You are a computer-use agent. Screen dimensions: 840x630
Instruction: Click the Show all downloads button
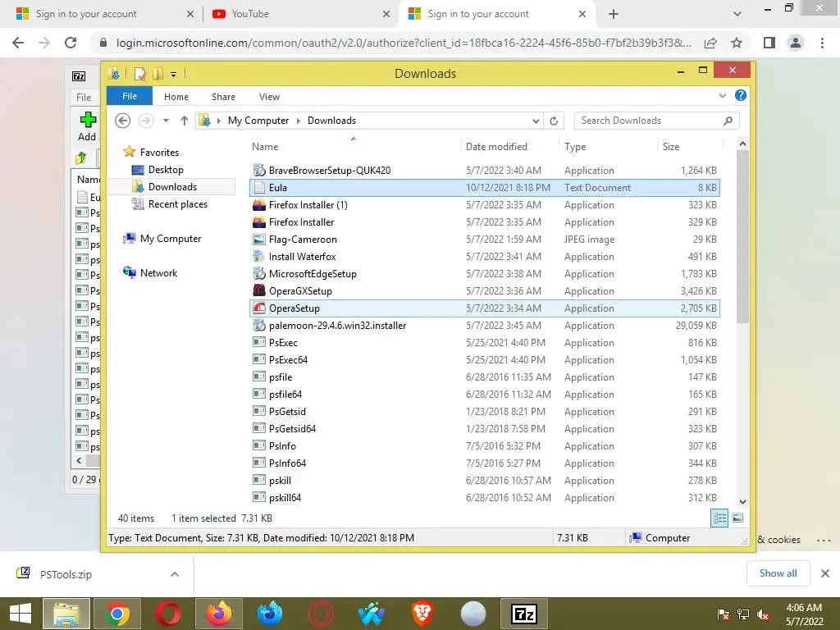(x=778, y=573)
